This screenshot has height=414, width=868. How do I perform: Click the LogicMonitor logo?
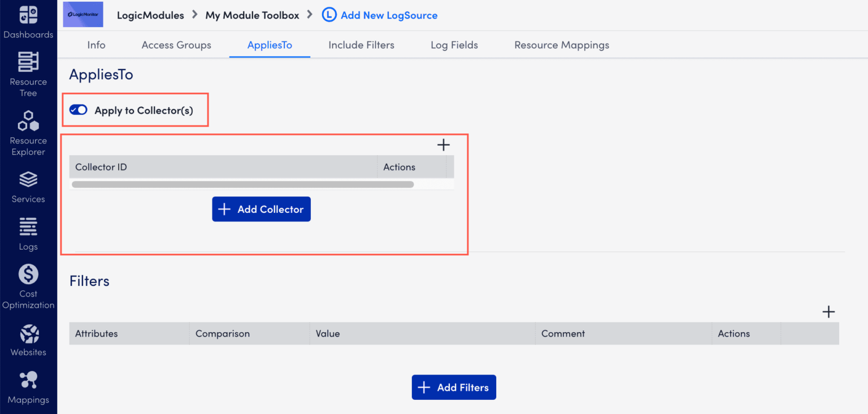[83, 14]
